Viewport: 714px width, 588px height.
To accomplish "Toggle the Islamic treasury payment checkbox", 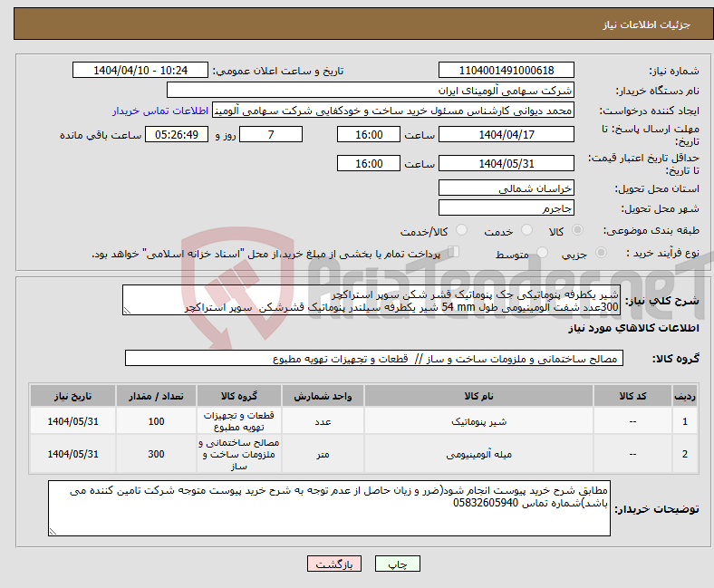I will pos(454,252).
